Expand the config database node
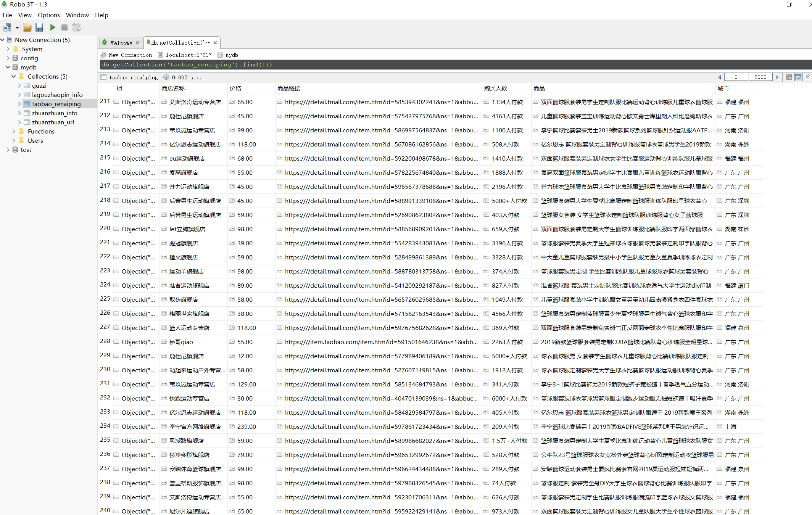This screenshot has width=812, height=515. pyautogui.click(x=8, y=58)
